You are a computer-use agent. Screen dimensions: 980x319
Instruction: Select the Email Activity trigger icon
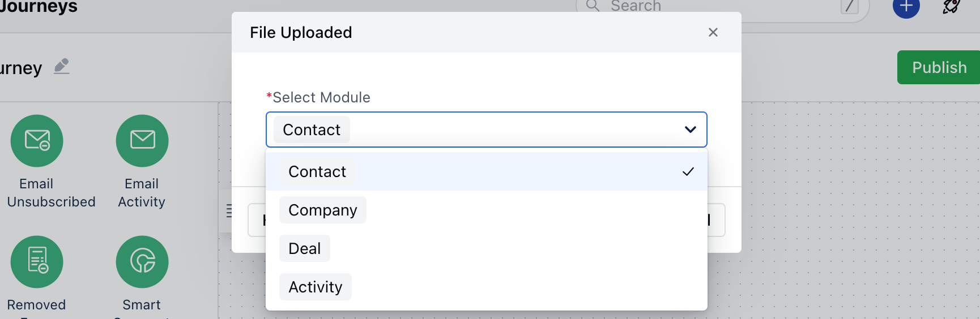point(142,141)
